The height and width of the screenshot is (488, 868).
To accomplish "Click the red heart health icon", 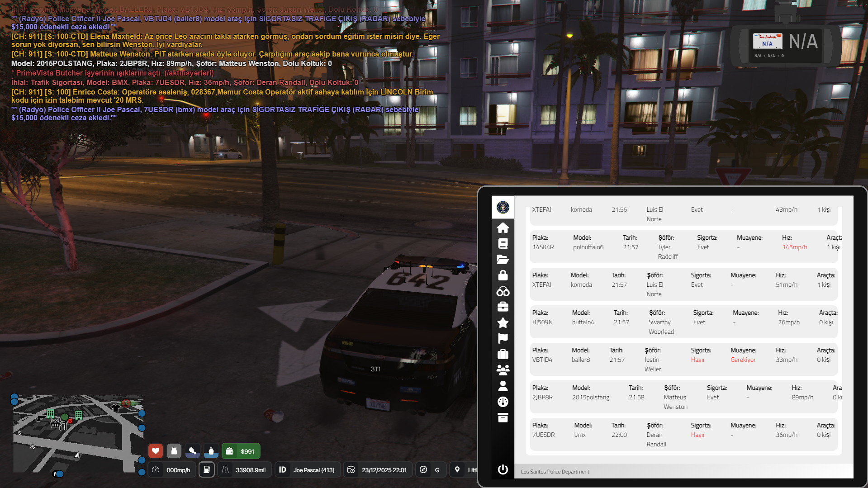I will [156, 451].
